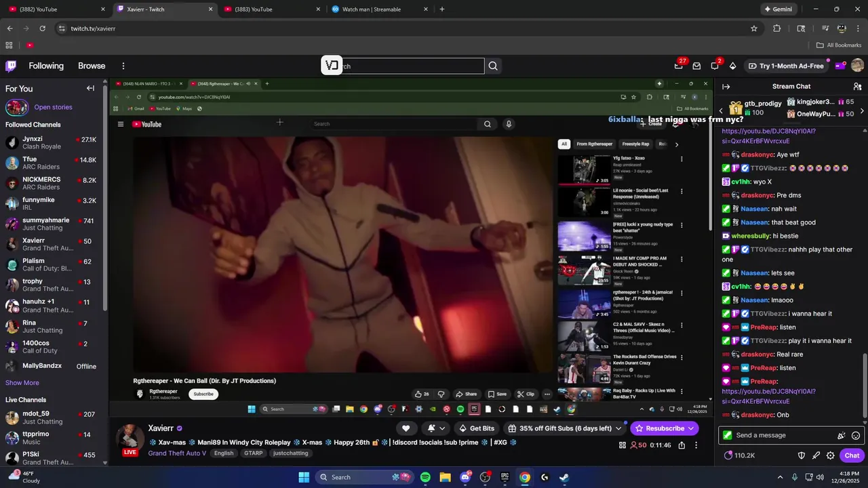Select the GTARP stream tag

pyautogui.click(x=254, y=453)
